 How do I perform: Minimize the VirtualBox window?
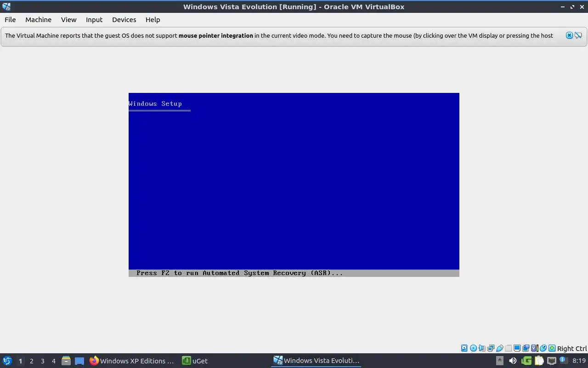(563, 6)
